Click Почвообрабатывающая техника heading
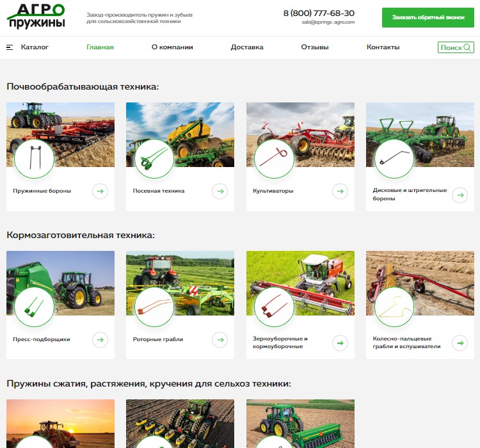The height and width of the screenshot is (448, 480). [83, 86]
